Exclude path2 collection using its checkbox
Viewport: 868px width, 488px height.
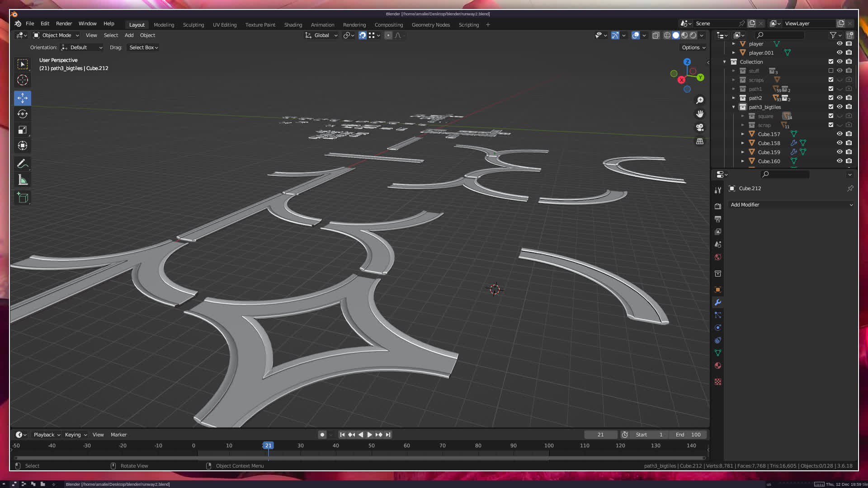click(830, 98)
